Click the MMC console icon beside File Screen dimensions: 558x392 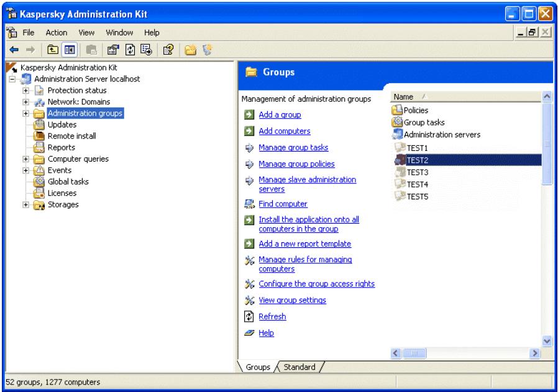(x=12, y=32)
